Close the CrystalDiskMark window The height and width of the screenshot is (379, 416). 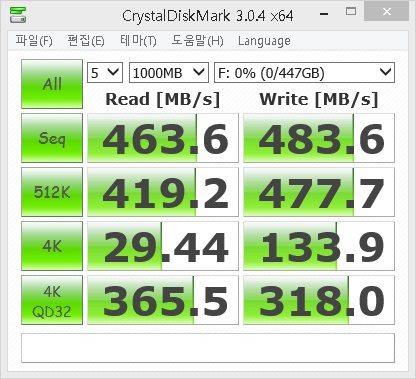(387, 12)
